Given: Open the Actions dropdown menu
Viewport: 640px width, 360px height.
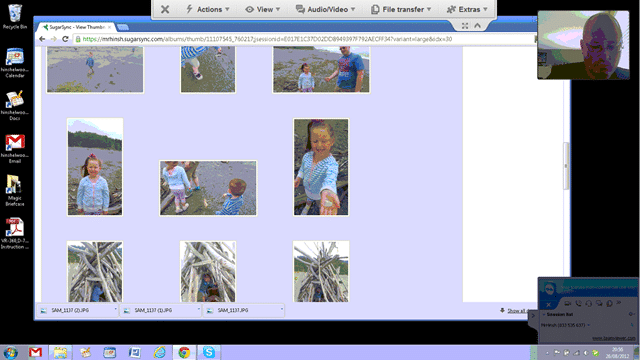Looking at the screenshot, I should pos(208,9).
